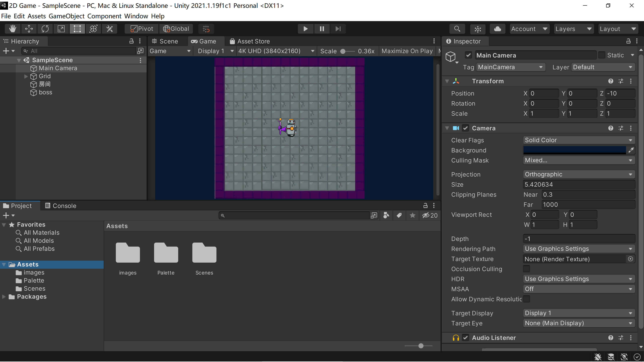Viewport: 644px width, 362px height.
Task: Open the GameObject menu
Action: point(66,16)
